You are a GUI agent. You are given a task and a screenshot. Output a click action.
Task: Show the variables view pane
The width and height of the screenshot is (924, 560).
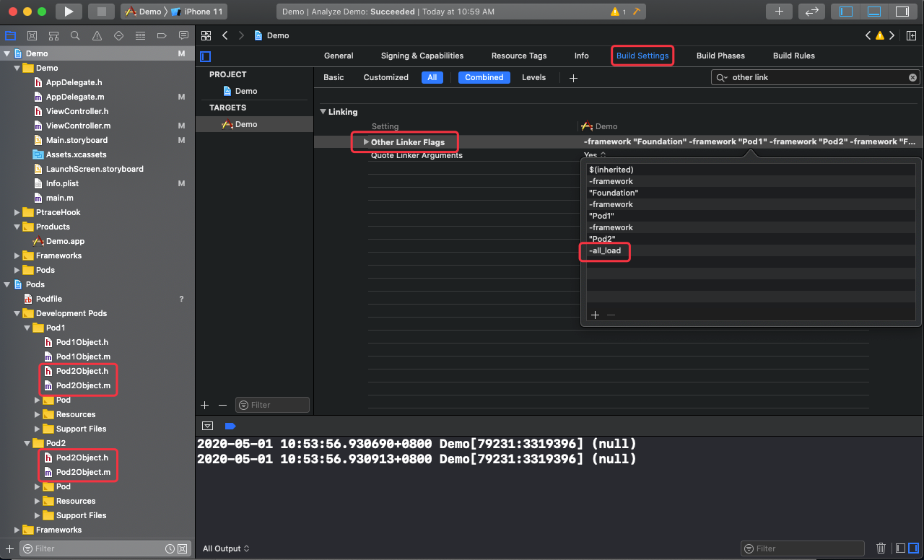point(899,548)
